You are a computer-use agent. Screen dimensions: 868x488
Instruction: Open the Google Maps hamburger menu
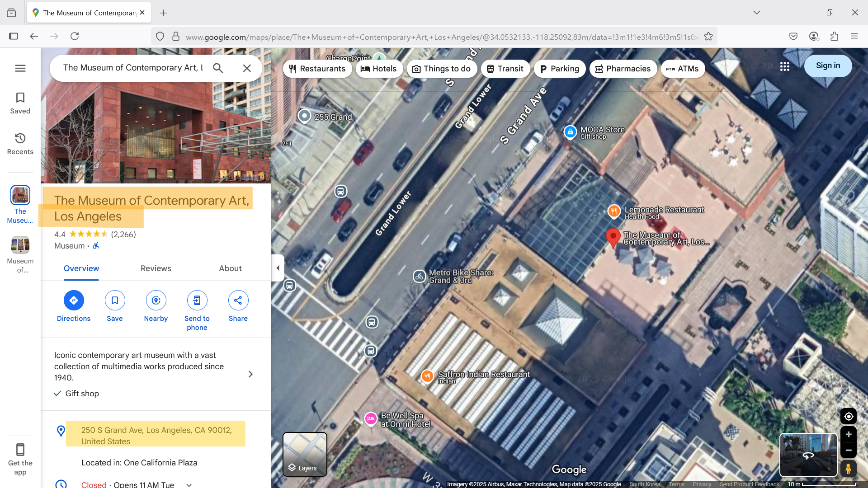point(20,68)
